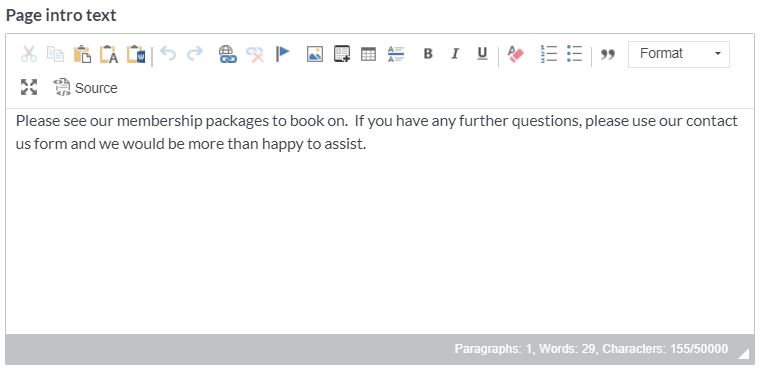
Task: Insert horizontal line icon
Action: [x=395, y=54]
